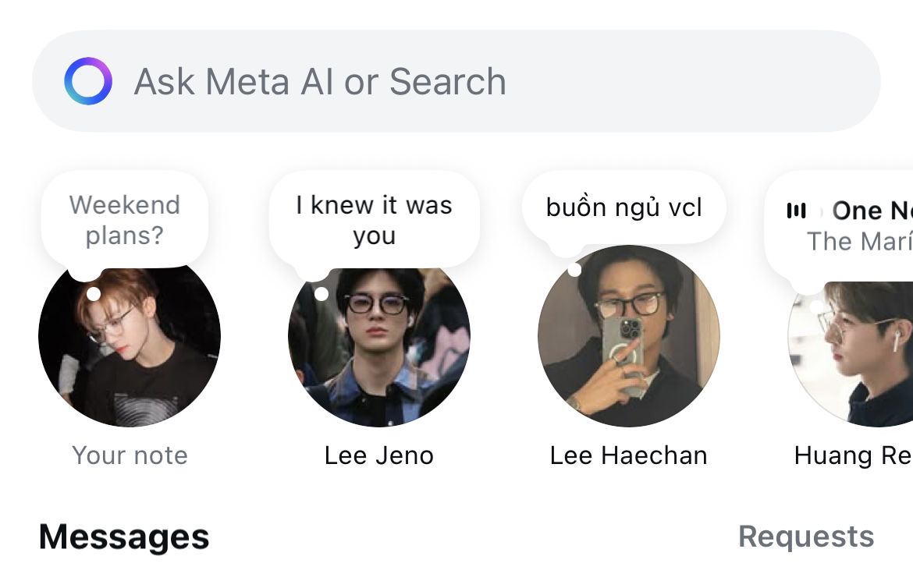
Task: Tap the artist name "The Marí" text
Action: click(858, 242)
